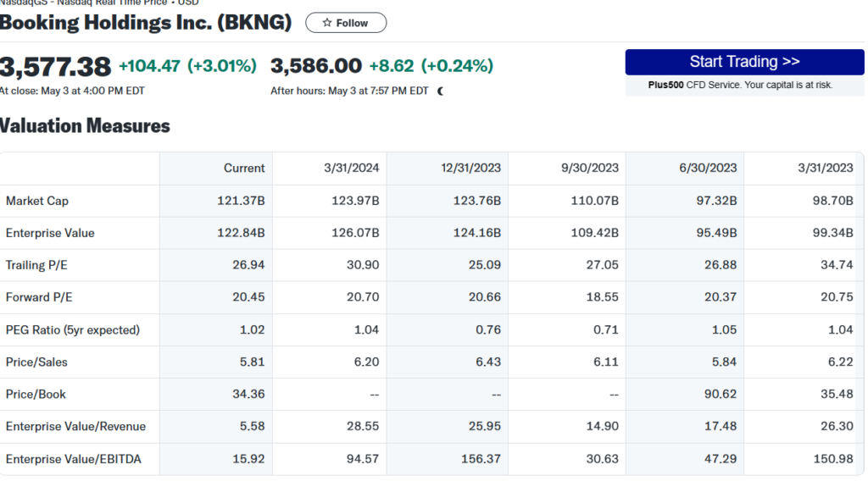Click the Price/Book row label

[x=36, y=394]
